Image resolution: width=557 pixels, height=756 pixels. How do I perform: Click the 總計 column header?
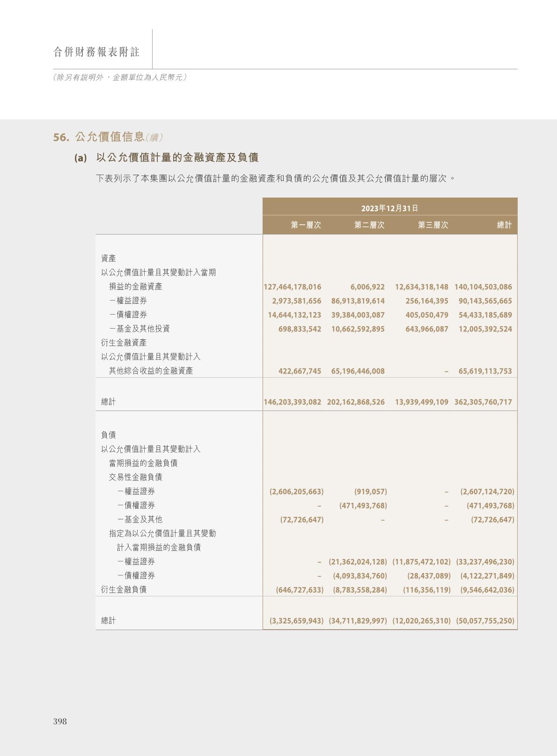pyautogui.click(x=504, y=225)
